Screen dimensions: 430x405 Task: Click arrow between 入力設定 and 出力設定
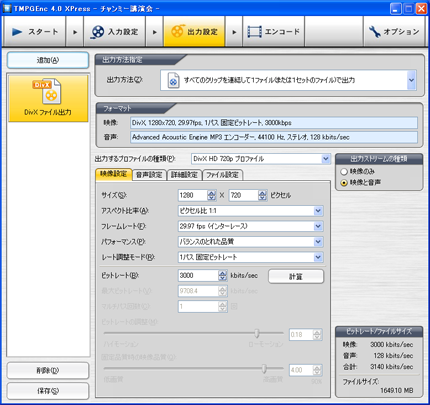click(x=154, y=32)
